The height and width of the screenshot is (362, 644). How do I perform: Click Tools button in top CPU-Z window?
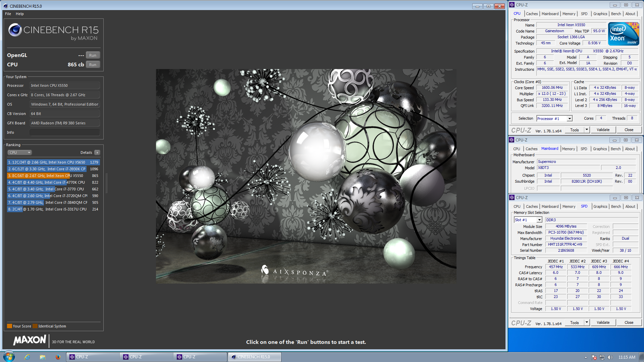(x=575, y=130)
